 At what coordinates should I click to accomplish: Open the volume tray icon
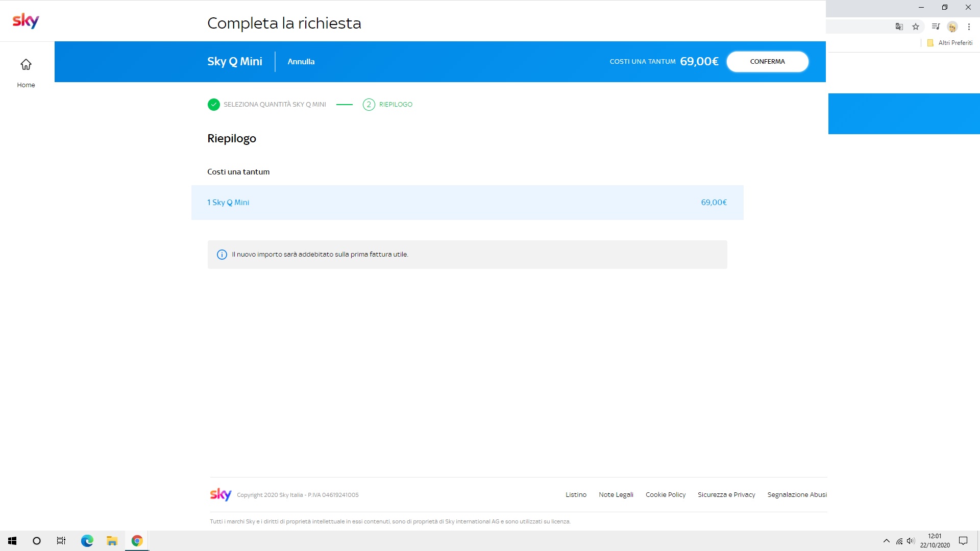[911, 541]
